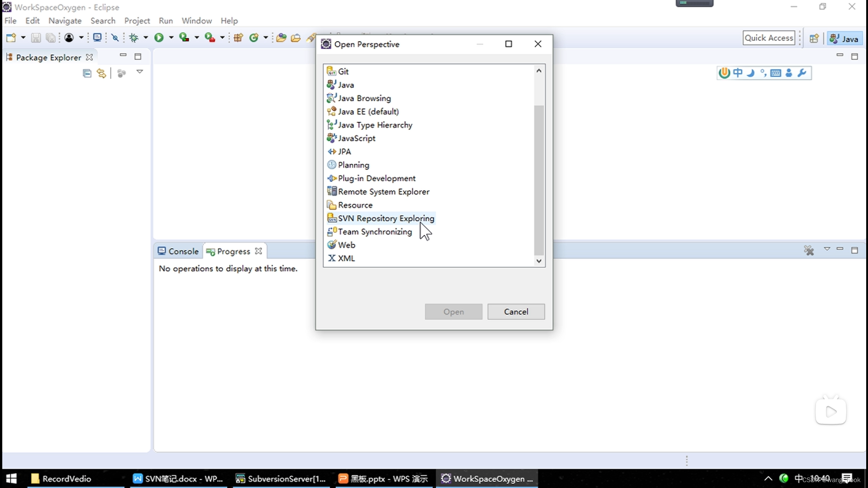Image resolution: width=868 pixels, height=488 pixels.
Task: Click Remove All Finished Operations icon
Action: (809, 250)
